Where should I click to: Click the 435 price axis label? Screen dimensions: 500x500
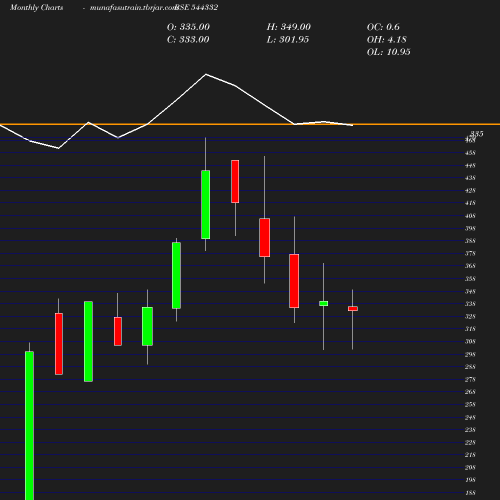pos(470,178)
